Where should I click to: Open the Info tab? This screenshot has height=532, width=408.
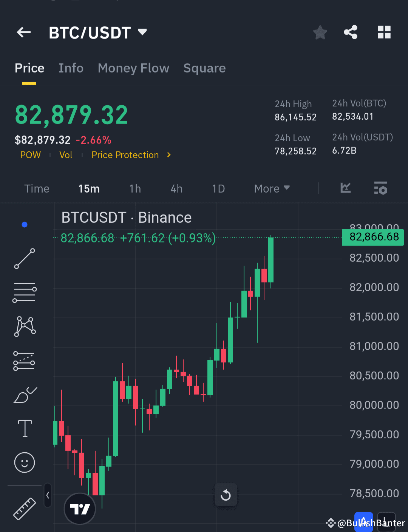(71, 68)
